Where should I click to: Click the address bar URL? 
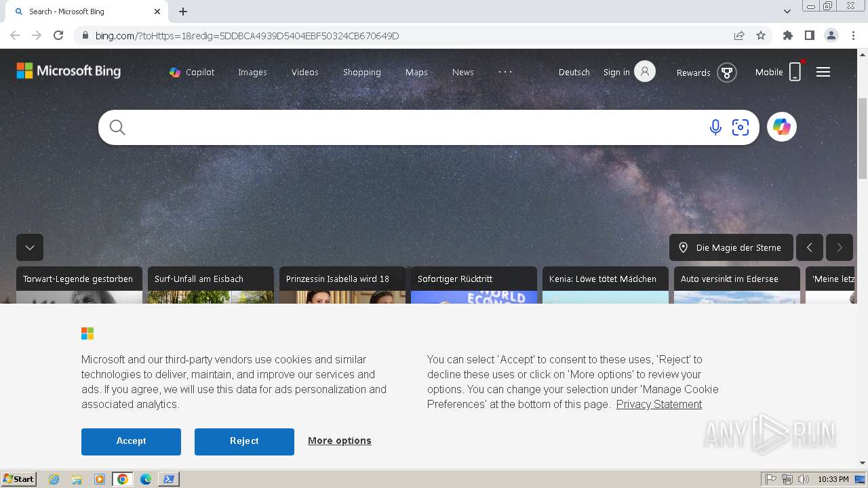coord(247,35)
